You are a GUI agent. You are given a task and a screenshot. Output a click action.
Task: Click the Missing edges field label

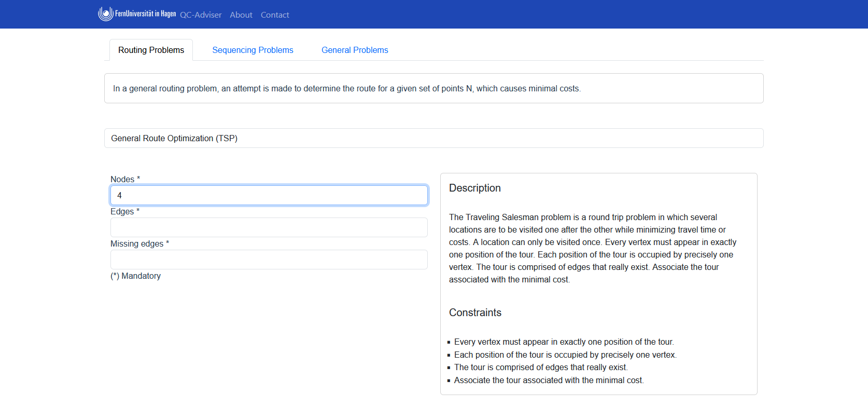[137, 243]
